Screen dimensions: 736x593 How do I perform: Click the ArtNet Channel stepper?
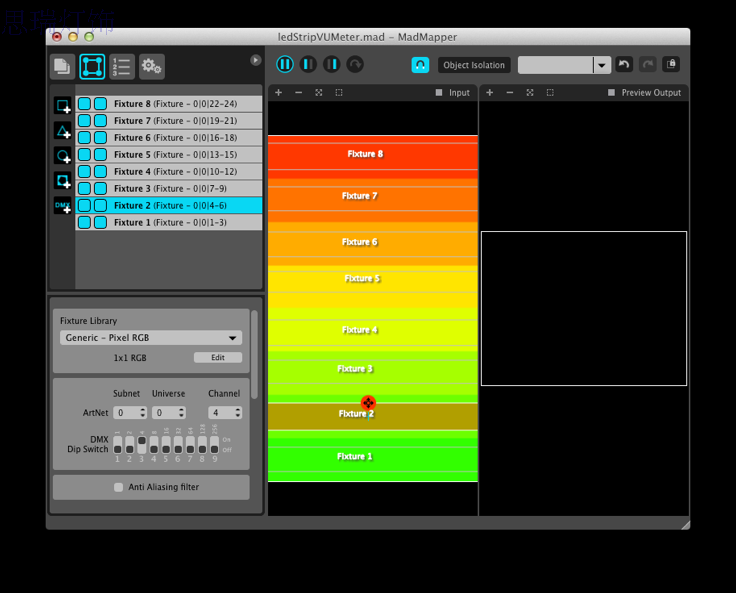[x=238, y=413]
